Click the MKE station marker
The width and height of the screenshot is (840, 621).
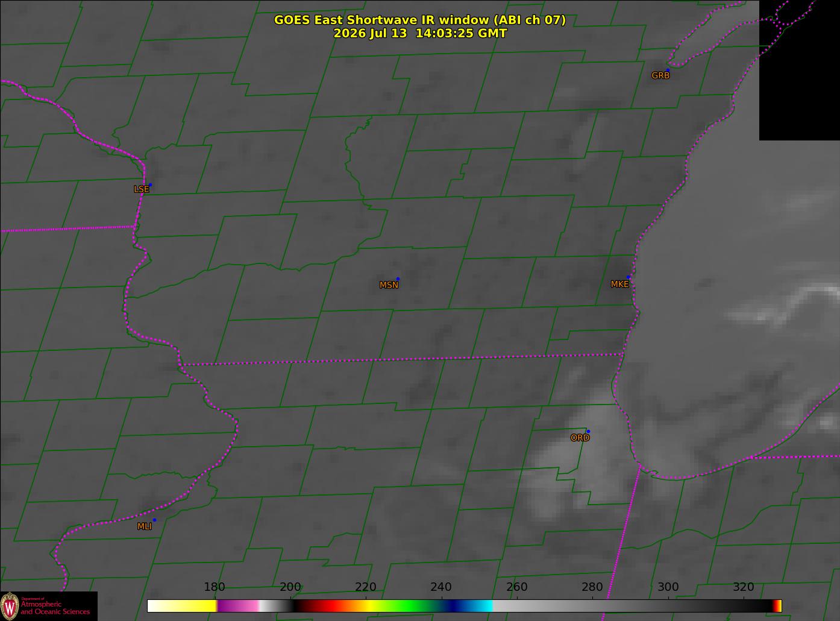(x=628, y=277)
